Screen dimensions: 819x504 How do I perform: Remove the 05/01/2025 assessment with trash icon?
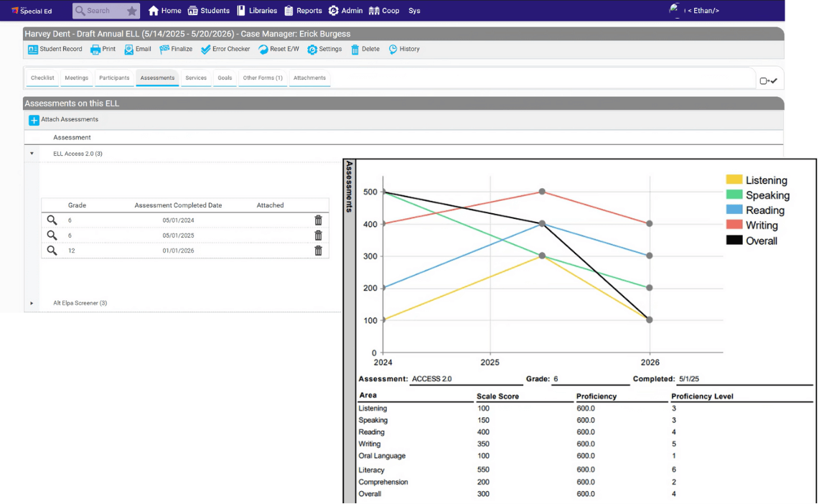coord(318,235)
